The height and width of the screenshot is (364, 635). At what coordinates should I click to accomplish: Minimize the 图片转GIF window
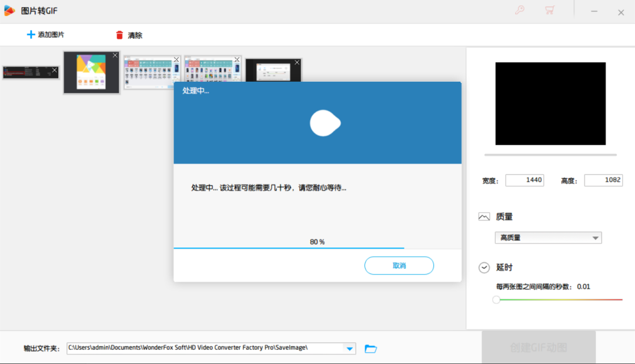tap(594, 12)
